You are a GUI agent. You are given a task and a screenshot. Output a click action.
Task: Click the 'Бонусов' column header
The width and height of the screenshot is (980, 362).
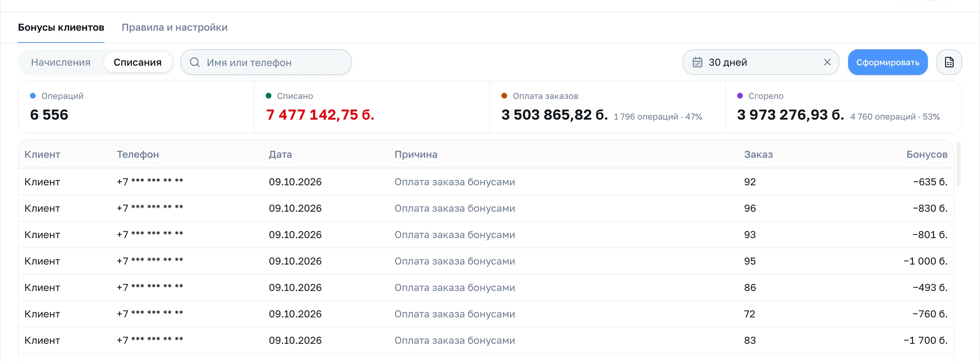coord(927,155)
